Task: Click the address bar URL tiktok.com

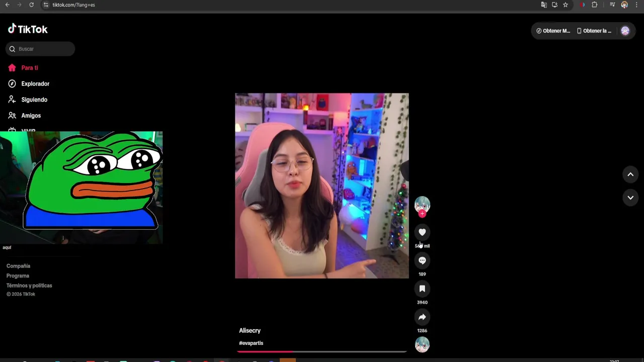Action: pos(73,5)
